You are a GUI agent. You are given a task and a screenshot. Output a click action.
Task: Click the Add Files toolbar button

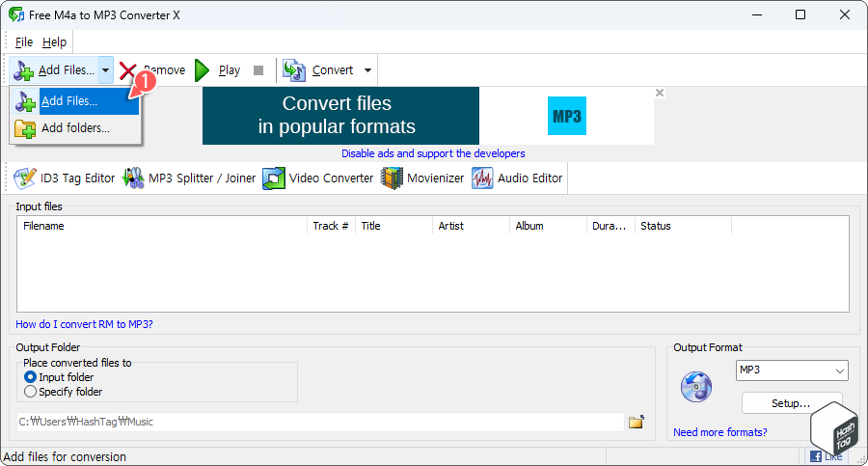coord(54,70)
